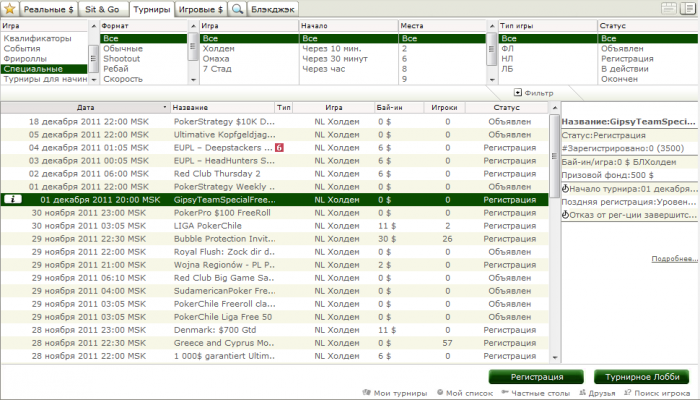Filter game by 7 Стад
The image size is (700, 400).
pyautogui.click(x=217, y=69)
